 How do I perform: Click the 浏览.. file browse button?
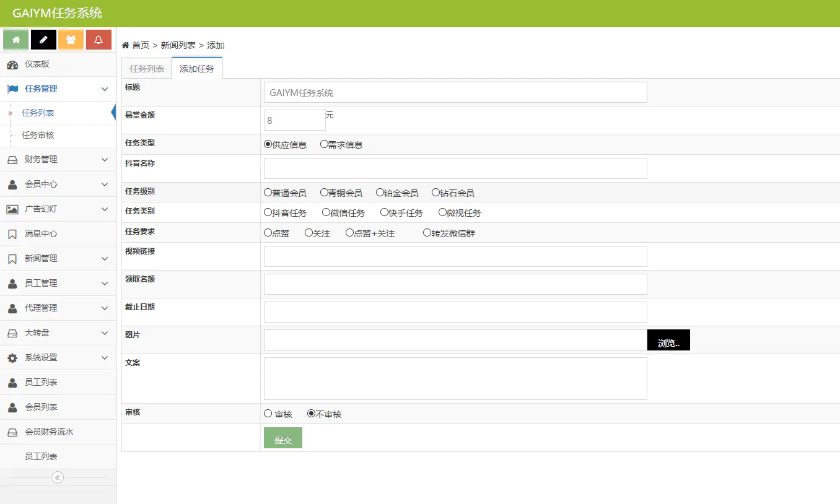(668, 341)
